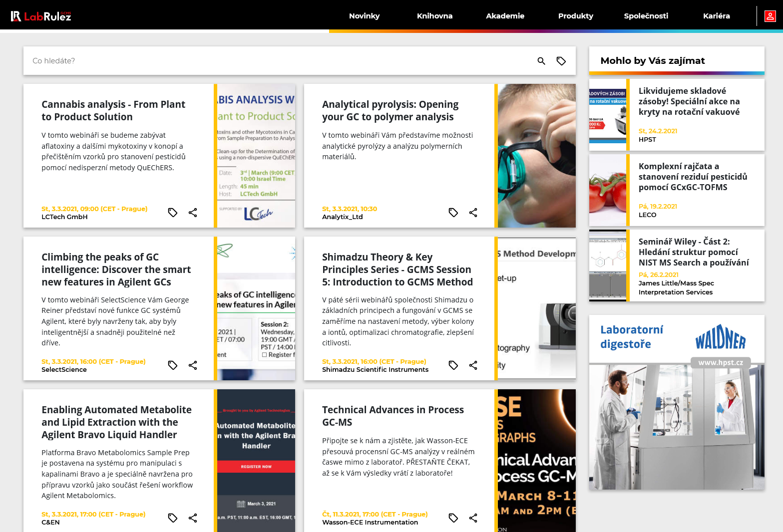This screenshot has width=783, height=532.
Task: Share the Analytical pyrolysis webinar
Action: 473,213
